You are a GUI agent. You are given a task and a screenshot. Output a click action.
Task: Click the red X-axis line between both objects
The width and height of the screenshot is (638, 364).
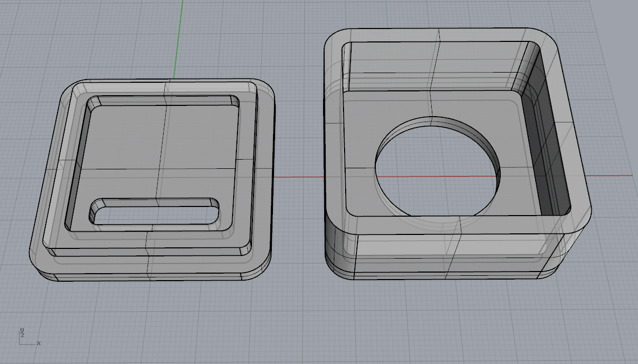point(299,177)
